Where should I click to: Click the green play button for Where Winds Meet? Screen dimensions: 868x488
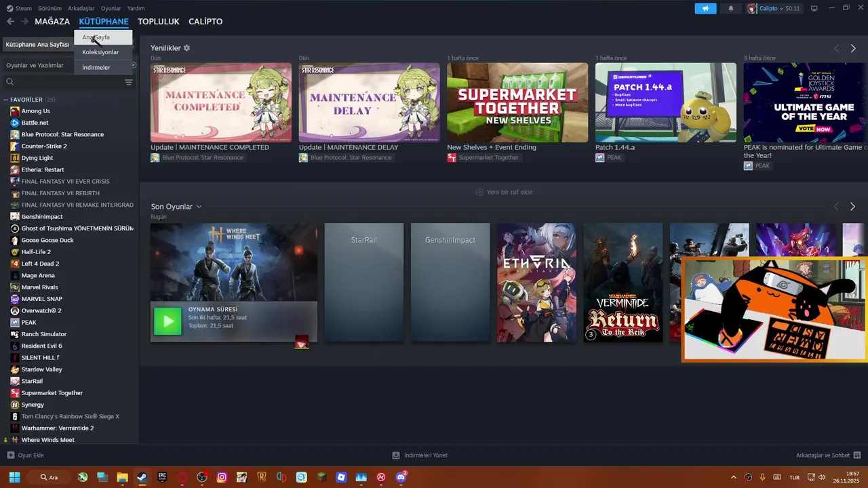click(x=167, y=321)
